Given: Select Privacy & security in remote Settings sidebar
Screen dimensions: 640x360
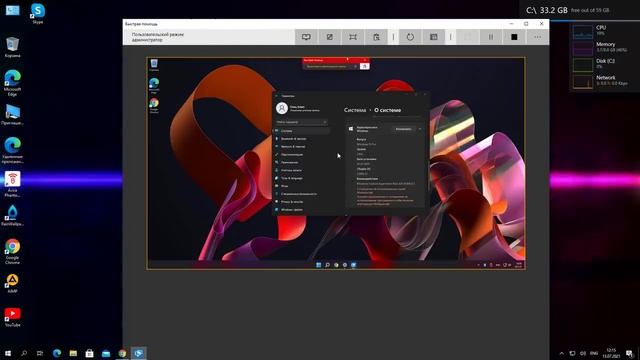Looking at the screenshot, I should click(301, 202).
